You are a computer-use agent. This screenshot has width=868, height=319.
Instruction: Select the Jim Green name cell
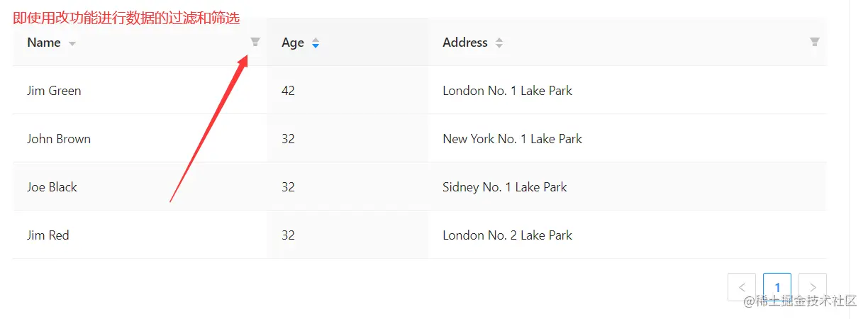54,91
